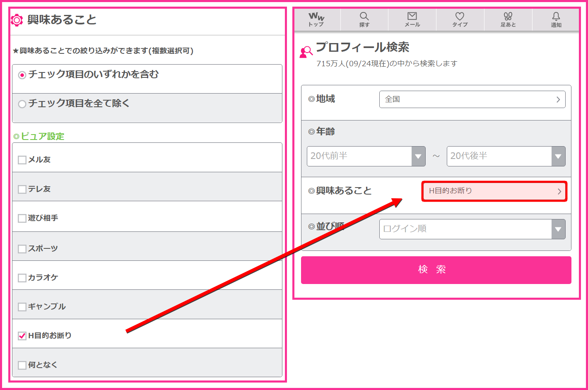The image size is (588, 390).
Task: Uncheck the H目的お断り checkbox
Action: (x=22, y=336)
